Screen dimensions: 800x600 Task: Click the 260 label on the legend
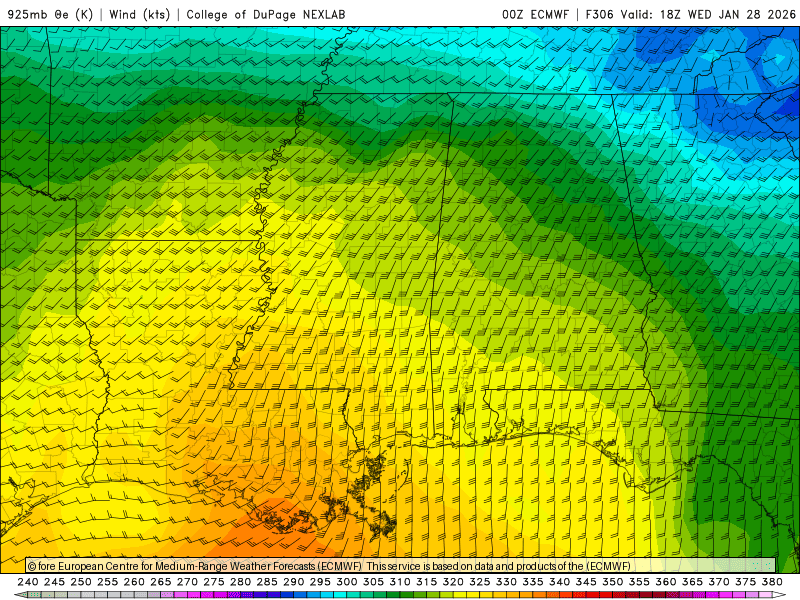(x=134, y=582)
